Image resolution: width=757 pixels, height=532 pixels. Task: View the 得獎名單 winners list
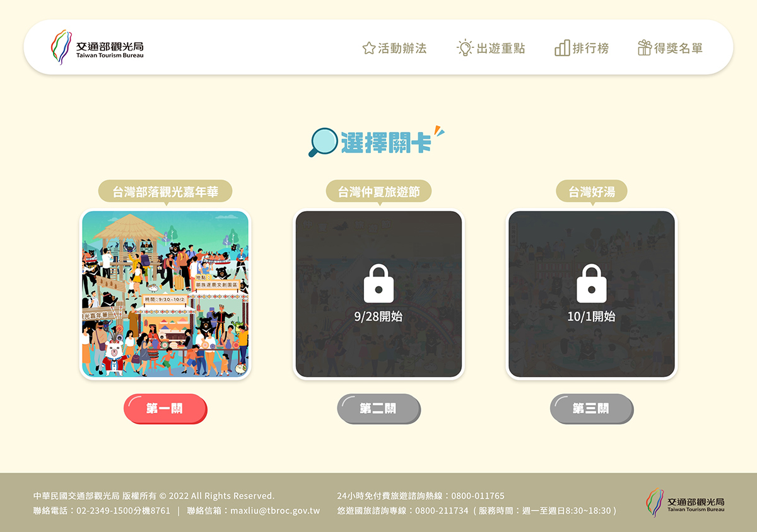click(670, 48)
